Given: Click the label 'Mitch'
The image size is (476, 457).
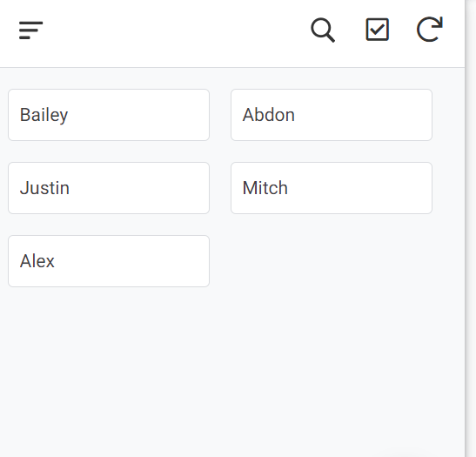Looking at the screenshot, I should tap(265, 188).
